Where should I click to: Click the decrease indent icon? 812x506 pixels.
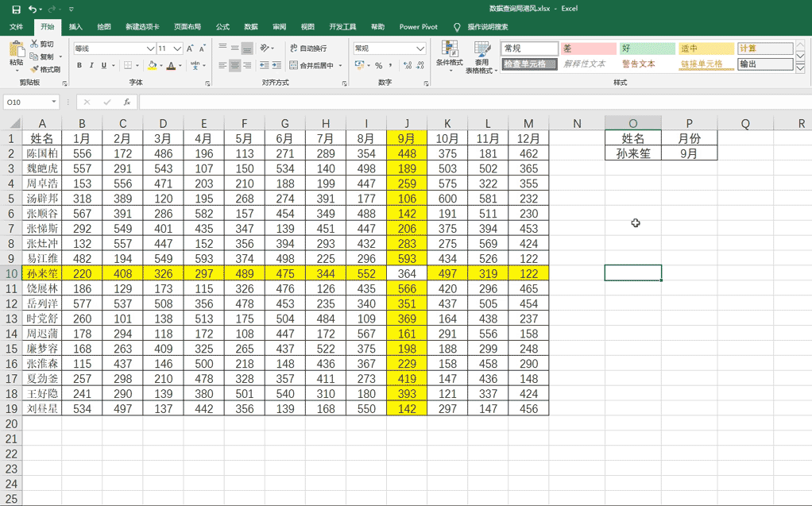[x=264, y=65]
